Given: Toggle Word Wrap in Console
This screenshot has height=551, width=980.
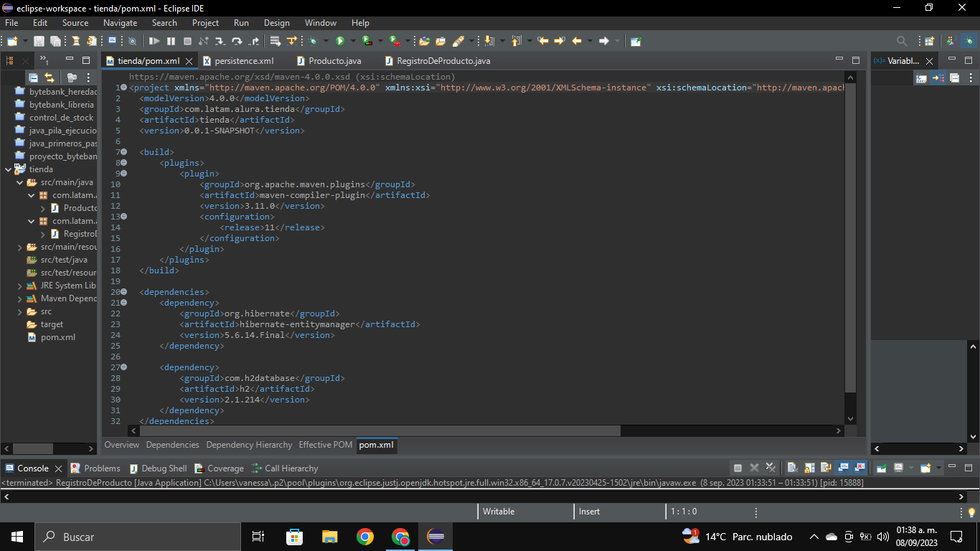Looking at the screenshot, I should (x=826, y=468).
